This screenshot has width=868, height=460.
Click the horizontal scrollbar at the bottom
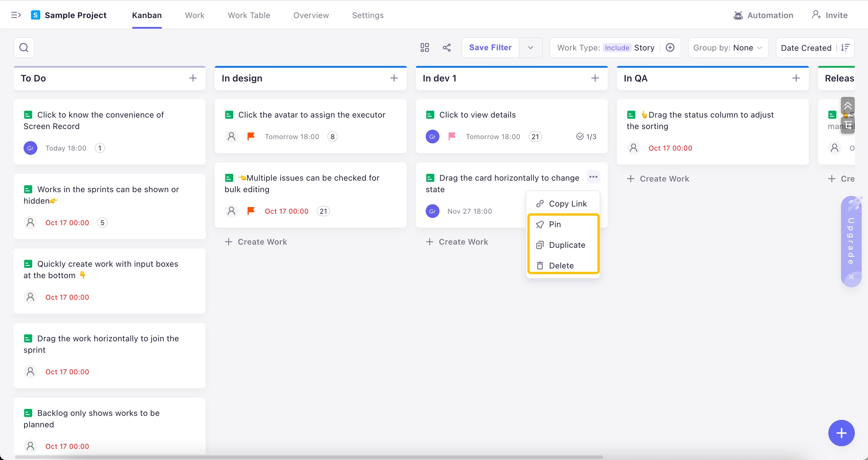tap(308, 457)
